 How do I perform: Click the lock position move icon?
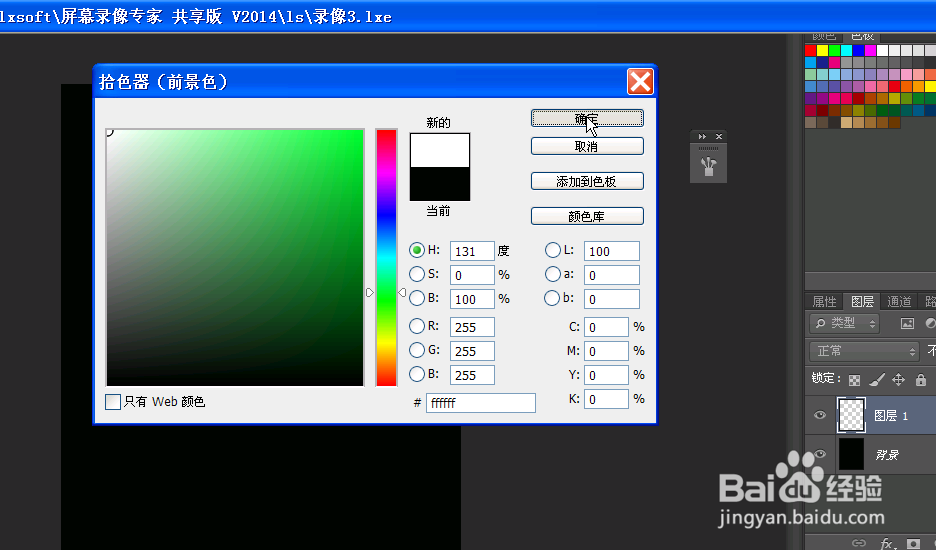pos(898,380)
